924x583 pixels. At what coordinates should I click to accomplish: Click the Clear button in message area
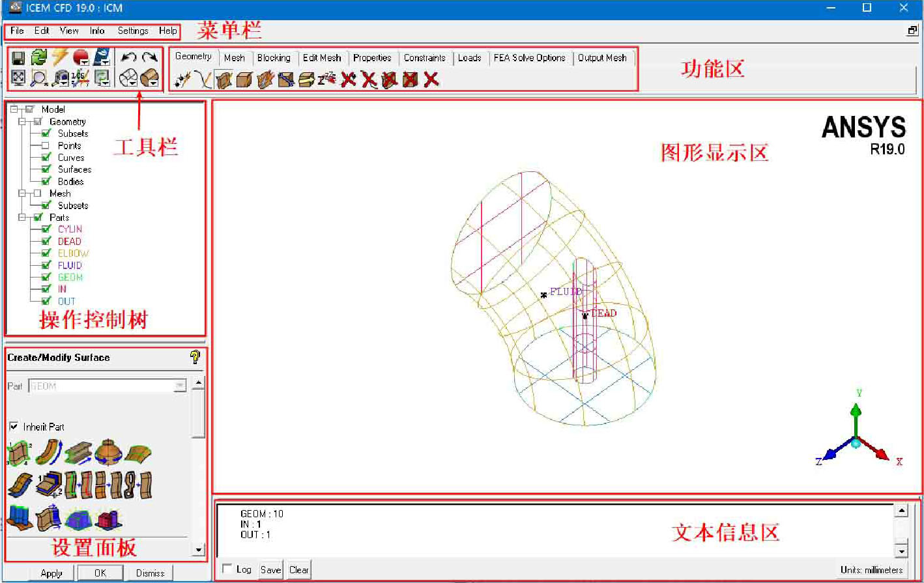298,570
